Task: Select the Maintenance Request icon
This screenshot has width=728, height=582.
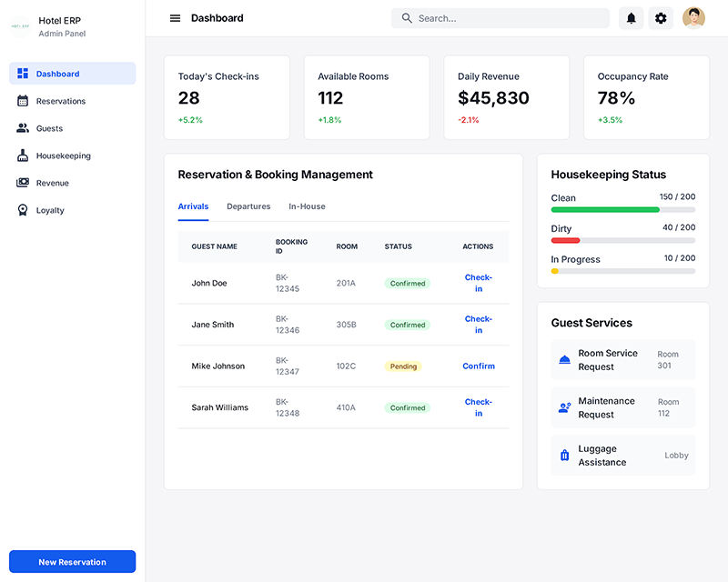Action: click(x=564, y=407)
